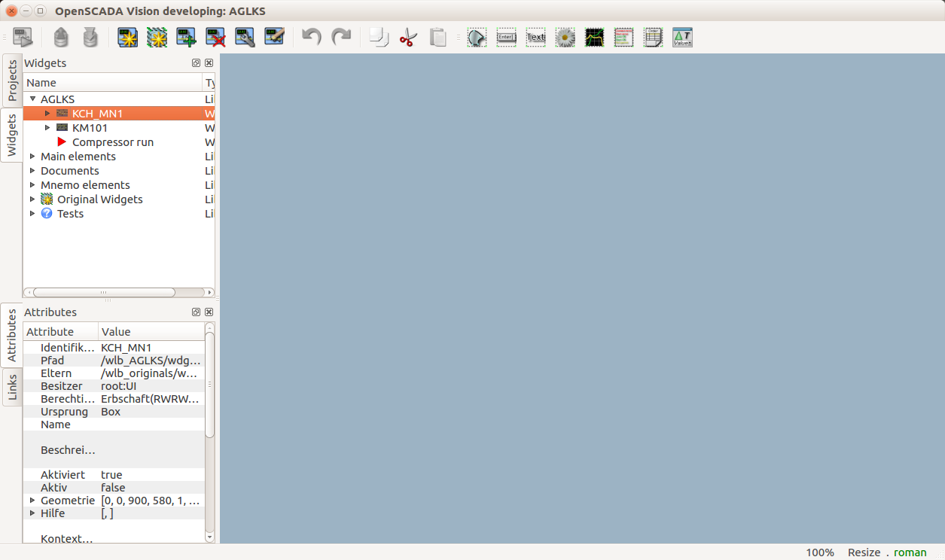
Task: Select the Diagram chart widget icon
Action: pyautogui.click(x=595, y=37)
